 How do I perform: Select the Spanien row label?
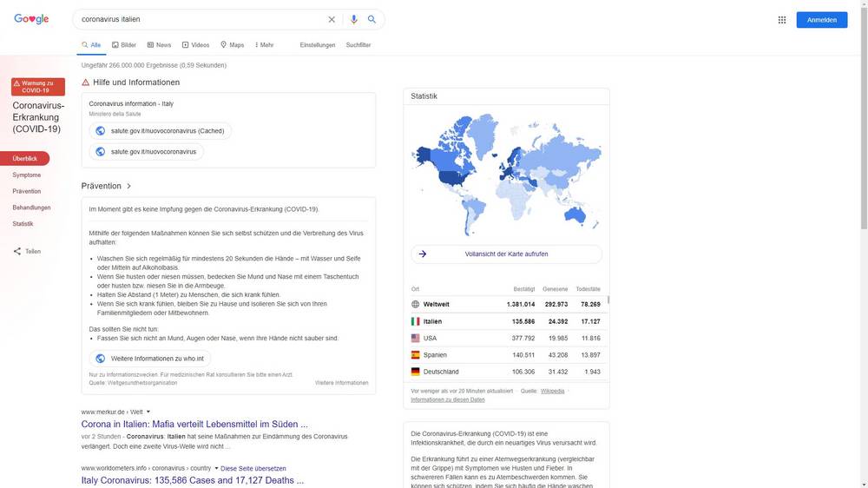point(435,355)
